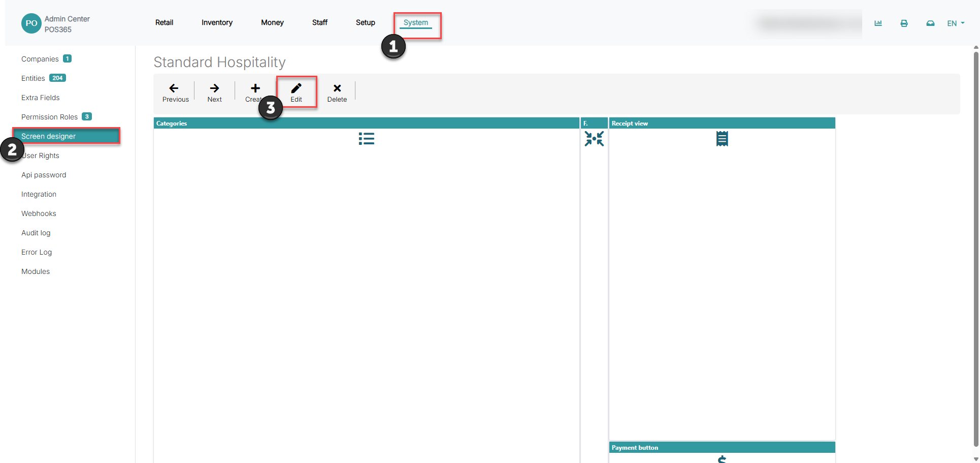Click the Standard Hospitality heading
Image resolution: width=980 pixels, height=463 pixels.
(219, 62)
